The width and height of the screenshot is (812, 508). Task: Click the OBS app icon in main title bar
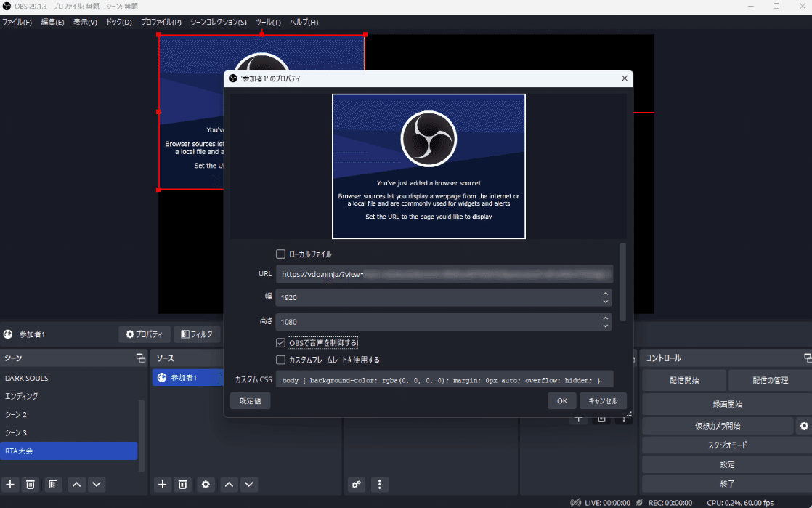(7, 7)
